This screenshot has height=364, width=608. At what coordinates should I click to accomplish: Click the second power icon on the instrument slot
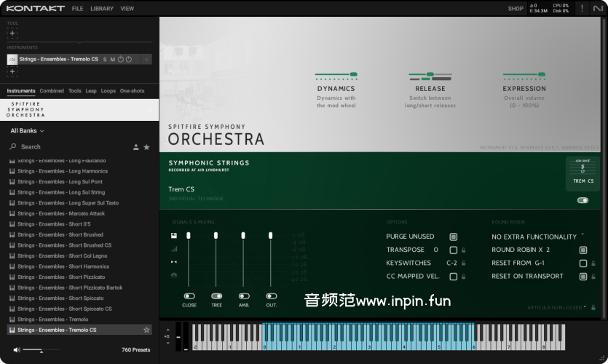129,59
